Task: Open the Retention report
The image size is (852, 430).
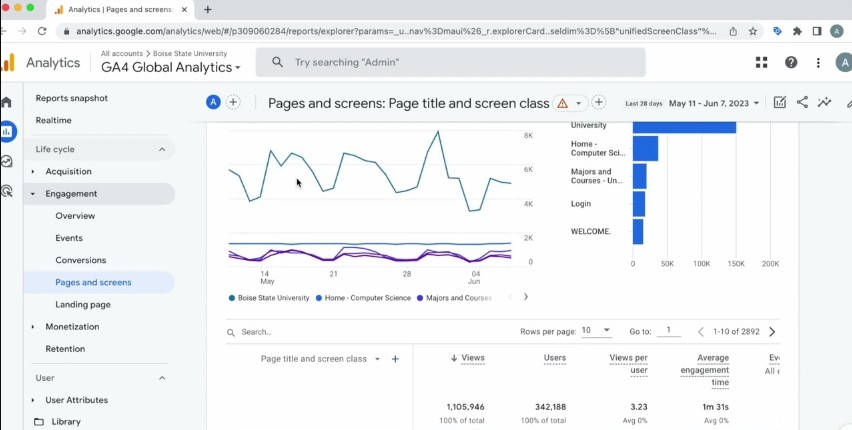Action: pos(65,349)
